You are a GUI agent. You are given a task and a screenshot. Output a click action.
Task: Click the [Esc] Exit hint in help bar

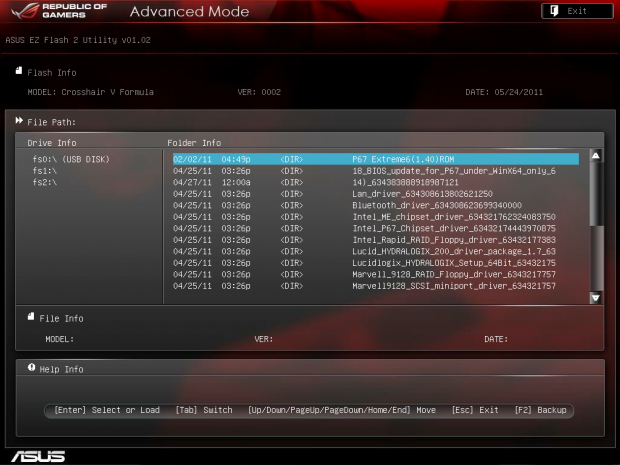[x=475, y=410]
